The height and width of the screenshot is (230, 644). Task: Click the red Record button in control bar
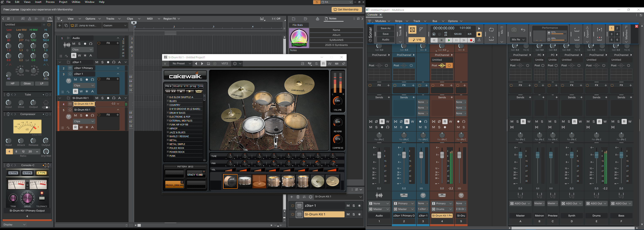471,40
